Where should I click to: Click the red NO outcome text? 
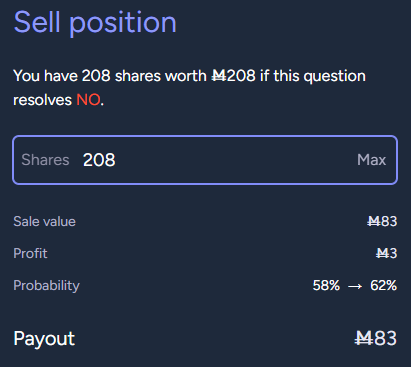click(x=88, y=100)
